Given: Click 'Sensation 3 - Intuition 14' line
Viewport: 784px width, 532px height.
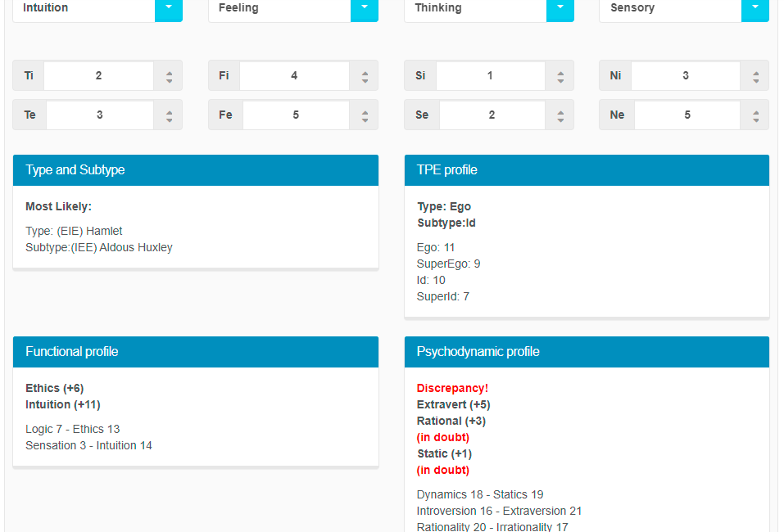Looking at the screenshot, I should click(x=88, y=445).
